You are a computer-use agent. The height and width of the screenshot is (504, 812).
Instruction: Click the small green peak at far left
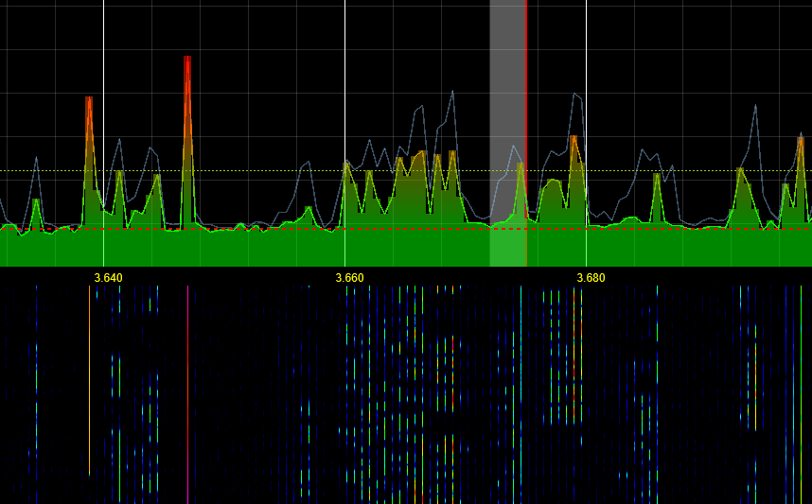(x=36, y=201)
